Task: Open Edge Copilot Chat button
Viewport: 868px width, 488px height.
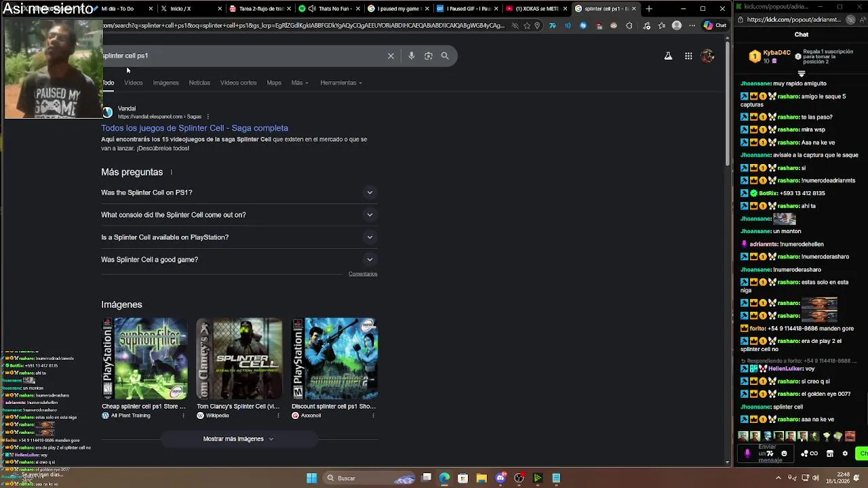Action: pos(715,25)
